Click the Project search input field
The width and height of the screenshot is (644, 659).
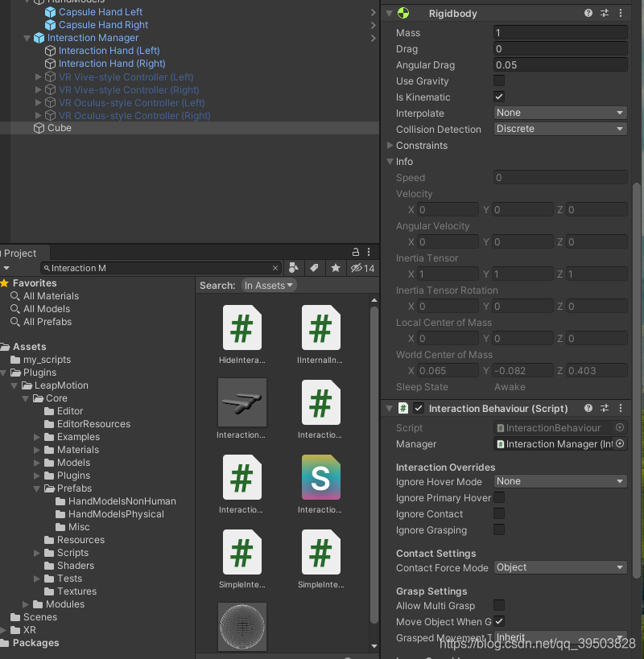pyautogui.click(x=160, y=268)
